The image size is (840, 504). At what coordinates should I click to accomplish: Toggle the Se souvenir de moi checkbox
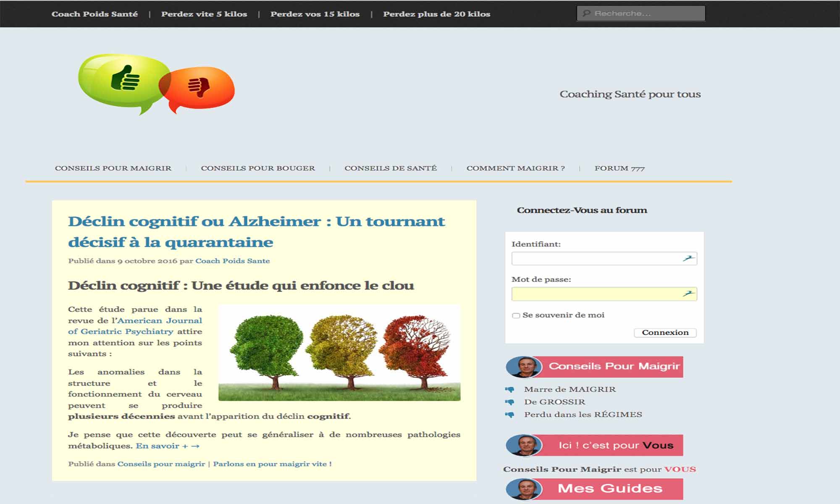515,315
